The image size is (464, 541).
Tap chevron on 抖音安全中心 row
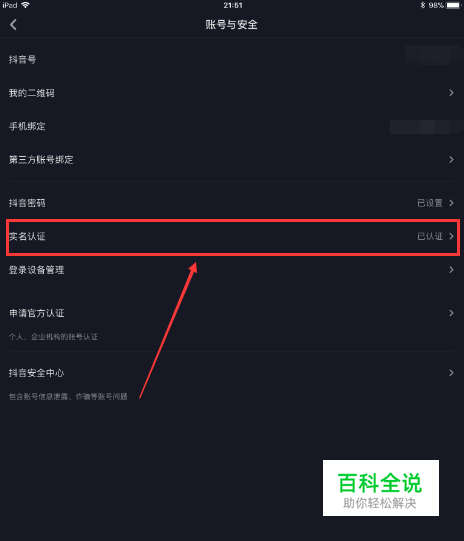[451, 373]
